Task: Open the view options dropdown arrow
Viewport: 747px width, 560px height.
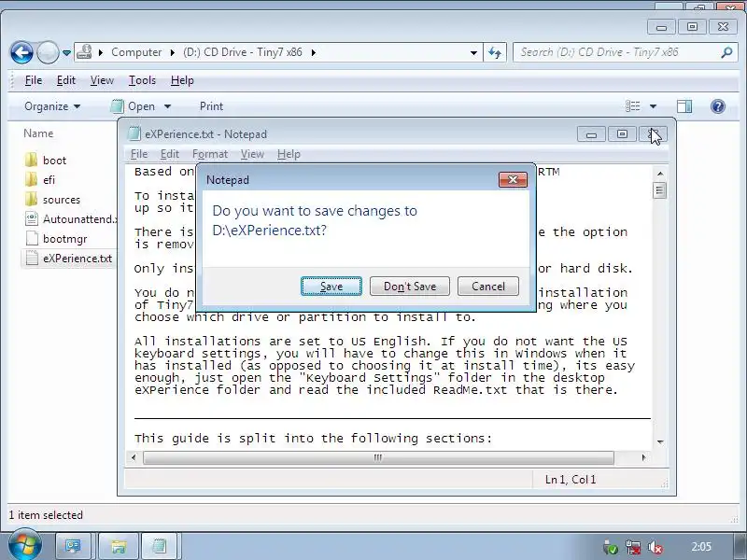Action: coord(653,106)
